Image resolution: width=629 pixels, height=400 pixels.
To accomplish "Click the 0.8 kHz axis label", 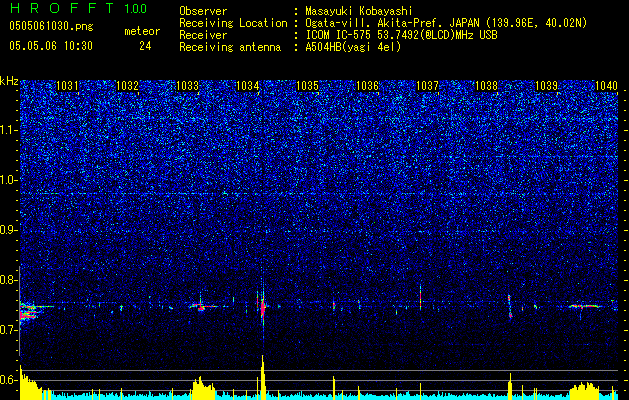I will coord(8,280).
